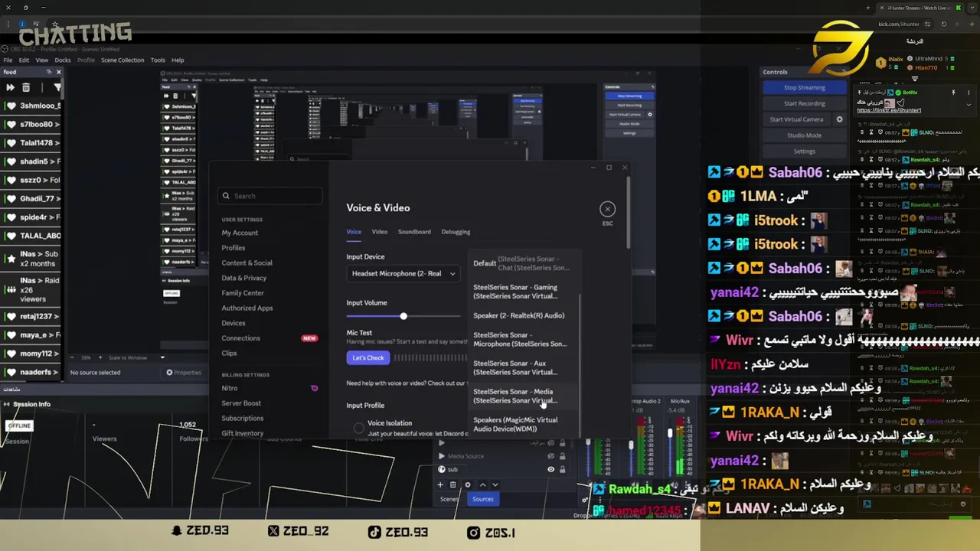Open the Scale to Window dropdown
The height and width of the screenshot is (551, 980).
[162, 357]
